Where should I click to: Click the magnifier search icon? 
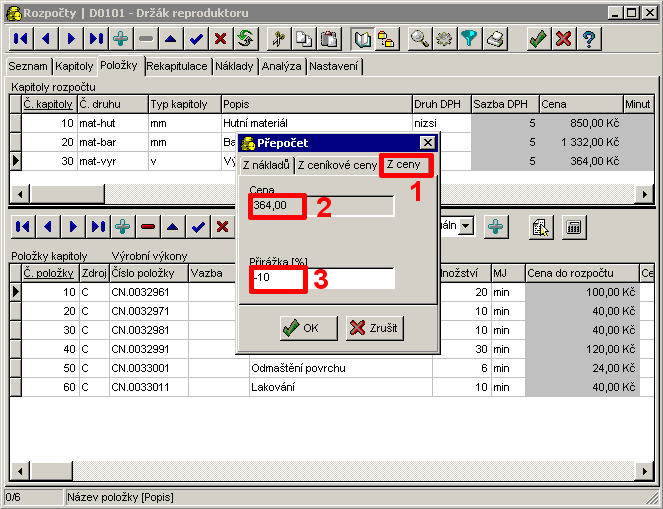419,39
